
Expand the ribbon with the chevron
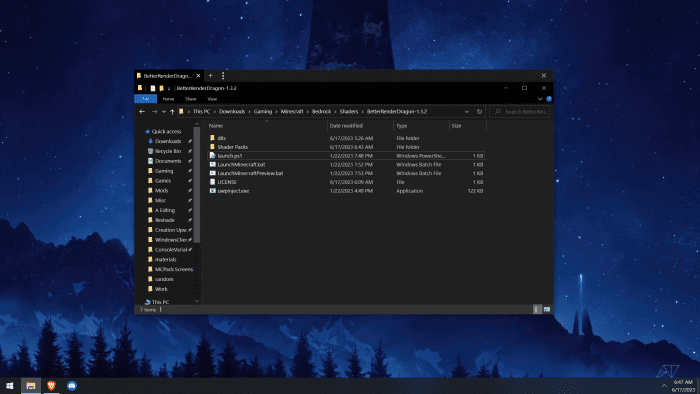coord(540,99)
